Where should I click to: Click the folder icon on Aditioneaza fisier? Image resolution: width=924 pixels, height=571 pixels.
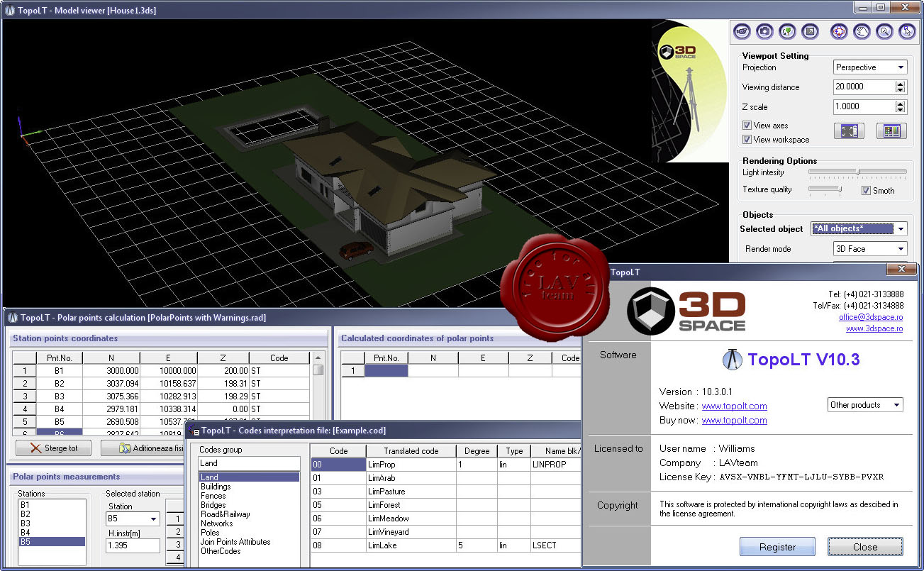[x=124, y=448]
